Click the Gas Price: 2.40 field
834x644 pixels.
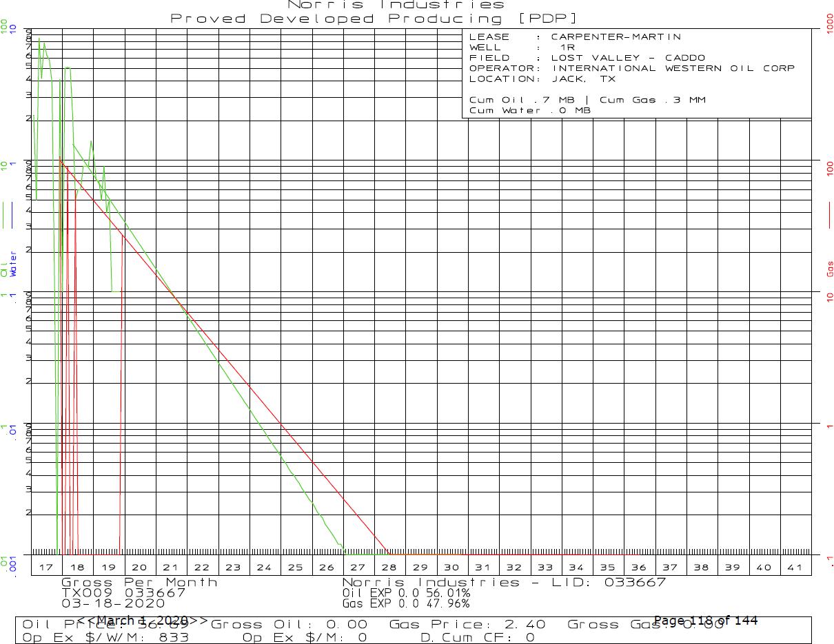pyautogui.click(x=467, y=625)
